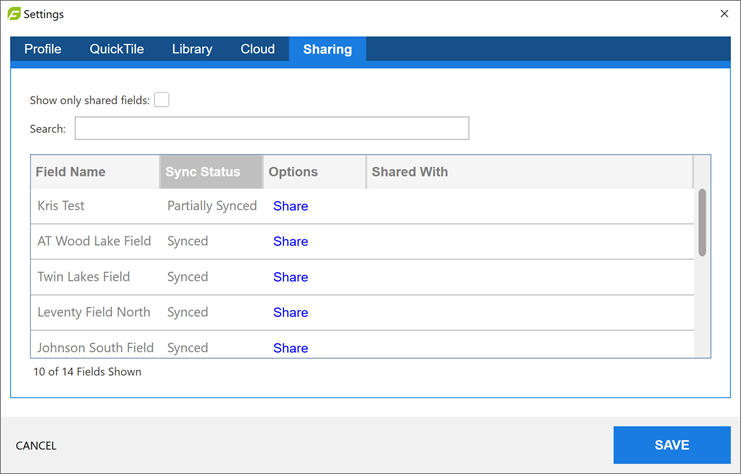The width and height of the screenshot is (741, 474).
Task: Toggle the Show only shared fields checkbox
Action: coord(161,99)
